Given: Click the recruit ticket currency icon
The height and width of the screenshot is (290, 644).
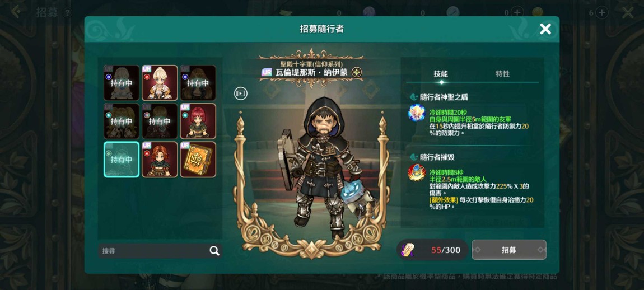Looking at the screenshot, I should (408, 250).
